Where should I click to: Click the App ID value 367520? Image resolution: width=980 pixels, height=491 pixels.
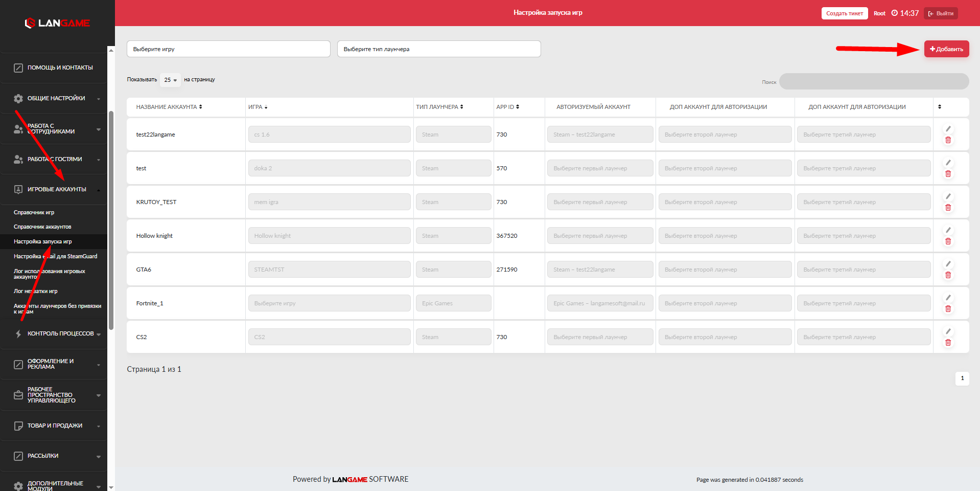[x=507, y=236]
